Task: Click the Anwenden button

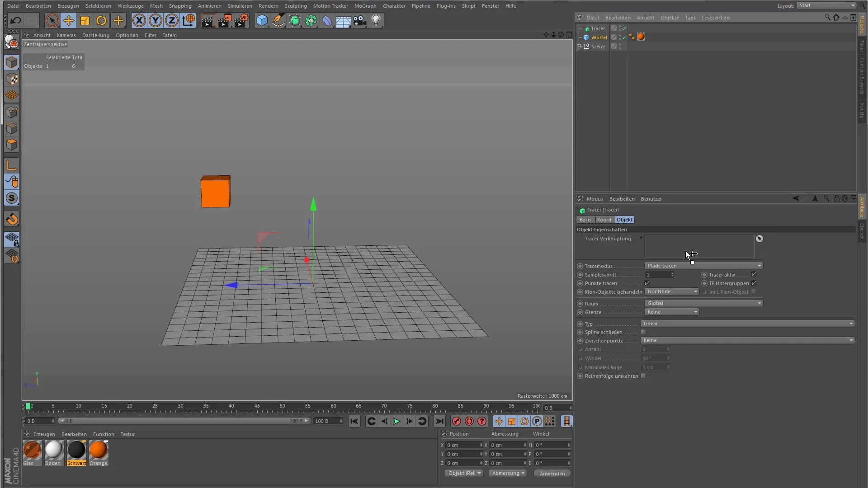Action: coord(552,473)
